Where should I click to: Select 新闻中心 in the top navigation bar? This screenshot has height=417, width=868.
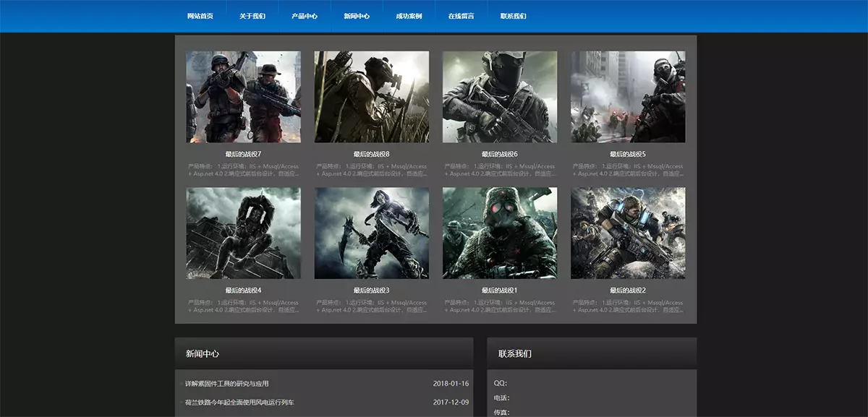pyautogui.click(x=357, y=16)
